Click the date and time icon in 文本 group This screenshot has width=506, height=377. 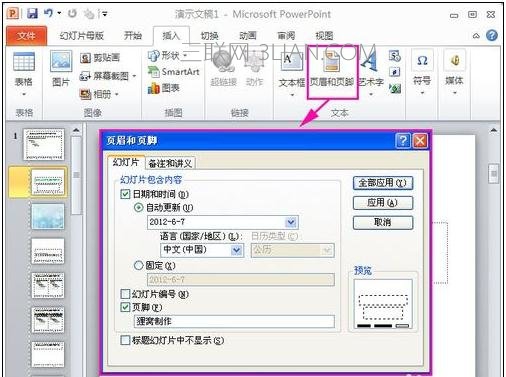click(x=395, y=56)
